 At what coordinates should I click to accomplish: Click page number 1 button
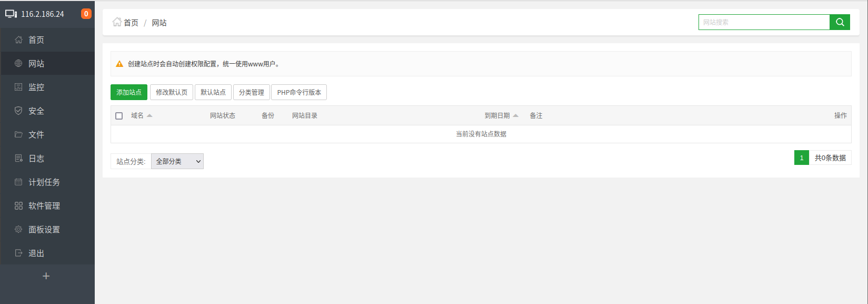tap(802, 158)
